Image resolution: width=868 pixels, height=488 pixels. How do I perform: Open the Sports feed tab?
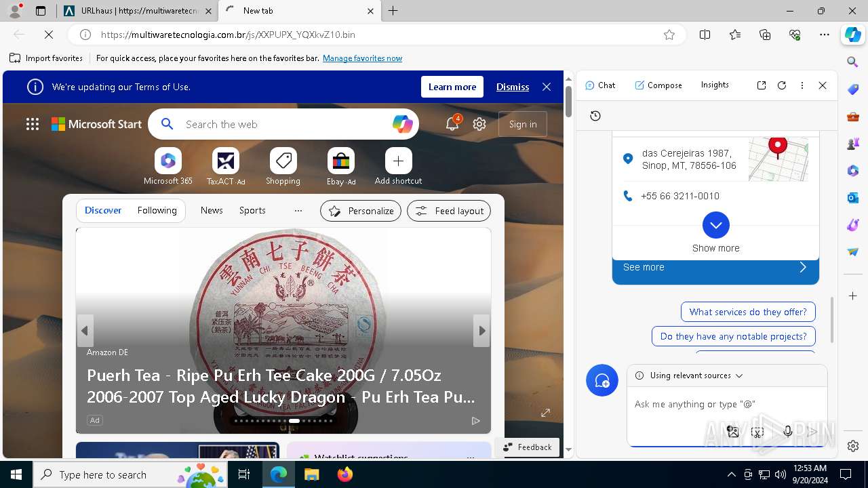click(x=252, y=211)
